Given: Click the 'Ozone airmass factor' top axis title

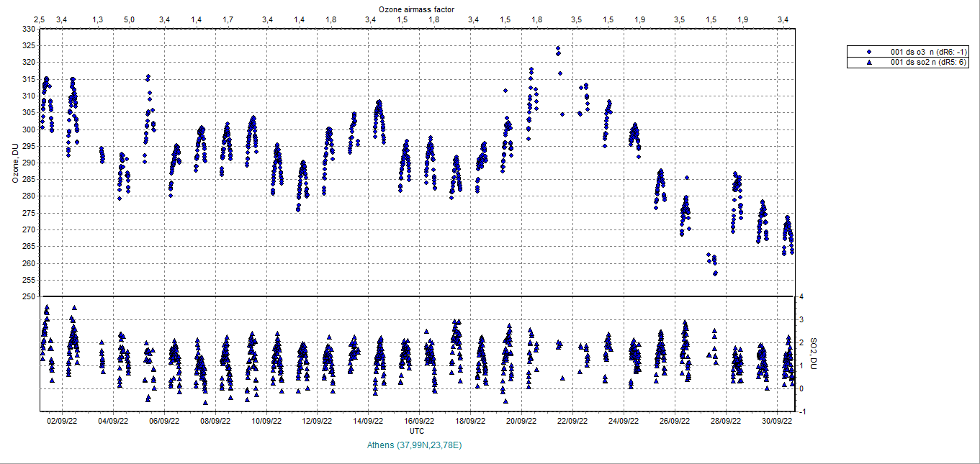Looking at the screenshot, I should tap(416, 8).
